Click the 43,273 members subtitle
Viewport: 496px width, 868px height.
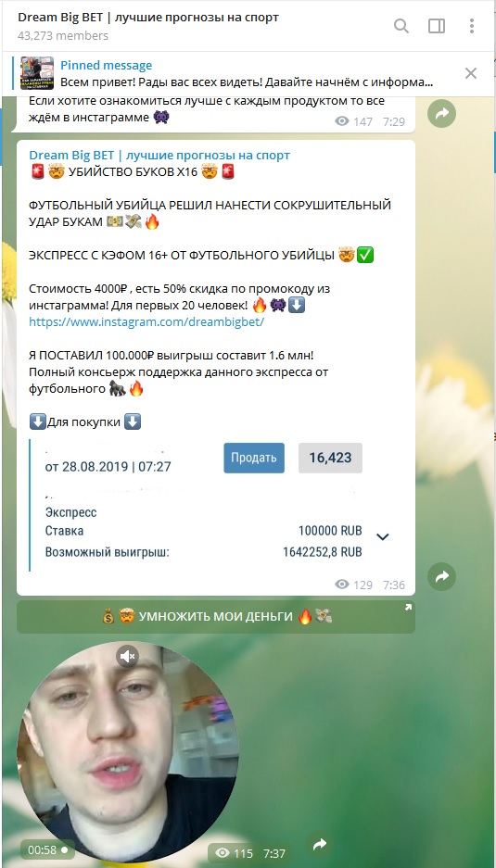pyautogui.click(x=63, y=36)
